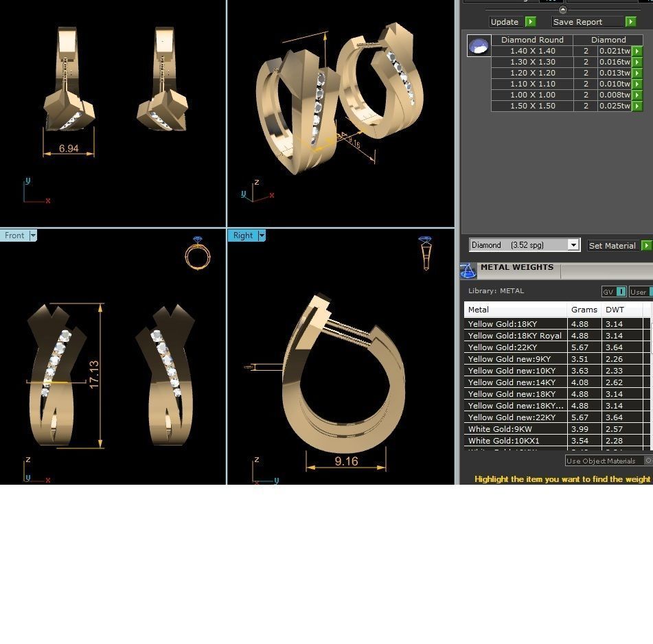Select the 6.94 dimension in Top viewport
This screenshot has width=653, height=644.
pos(69,148)
